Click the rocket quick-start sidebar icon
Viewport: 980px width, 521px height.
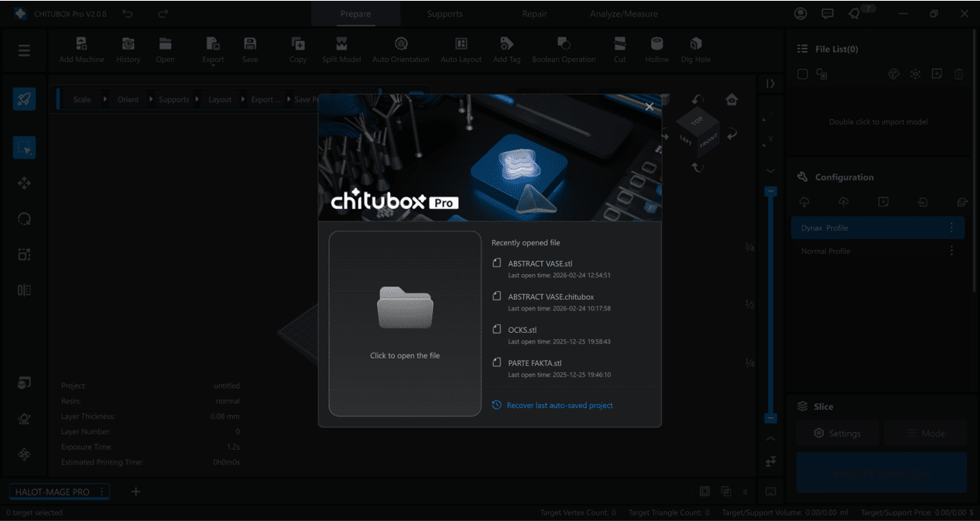[x=24, y=99]
